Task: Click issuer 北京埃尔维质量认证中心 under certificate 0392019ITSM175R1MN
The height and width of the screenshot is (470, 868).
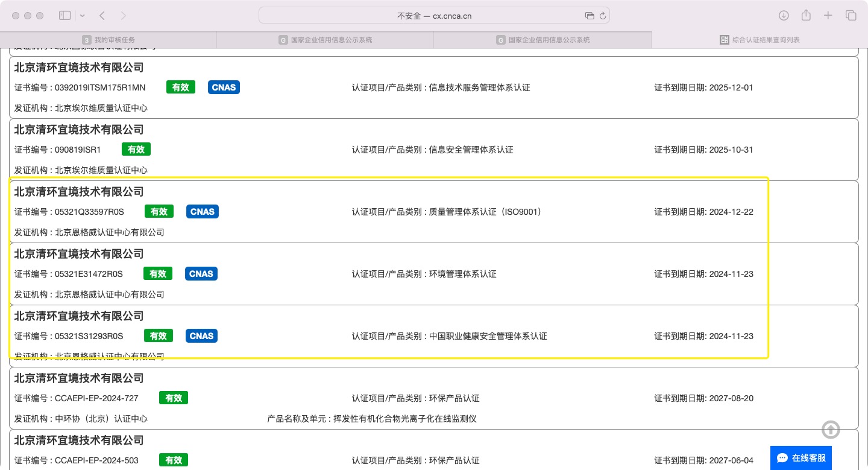Action: pyautogui.click(x=101, y=108)
